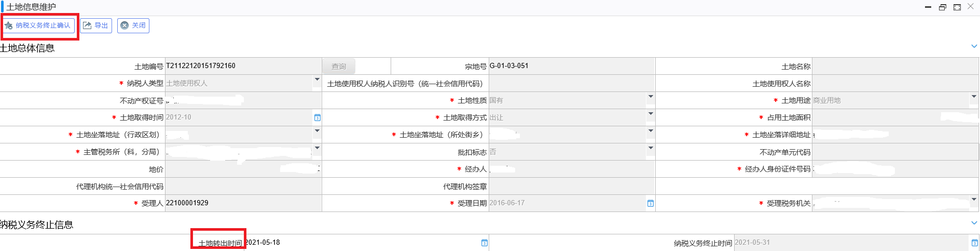Open the 土地用途 dropdown
980x251 pixels.
[x=974, y=97]
